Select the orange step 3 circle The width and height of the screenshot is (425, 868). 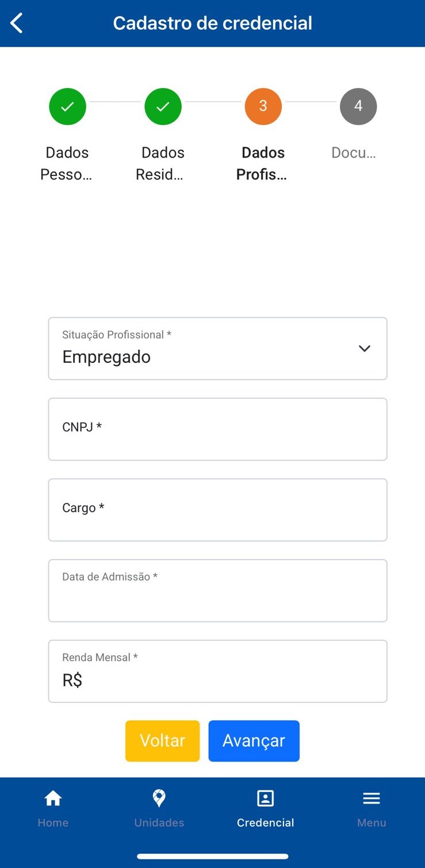(263, 106)
